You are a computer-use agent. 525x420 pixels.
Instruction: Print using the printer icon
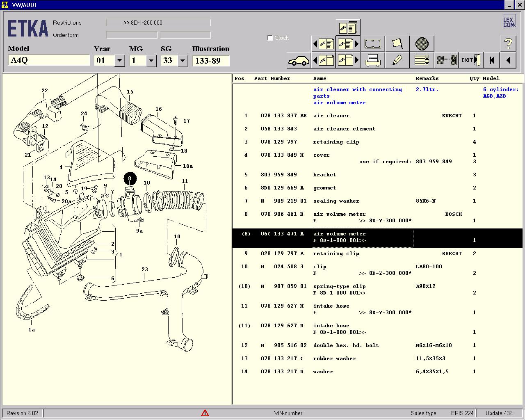click(x=373, y=60)
